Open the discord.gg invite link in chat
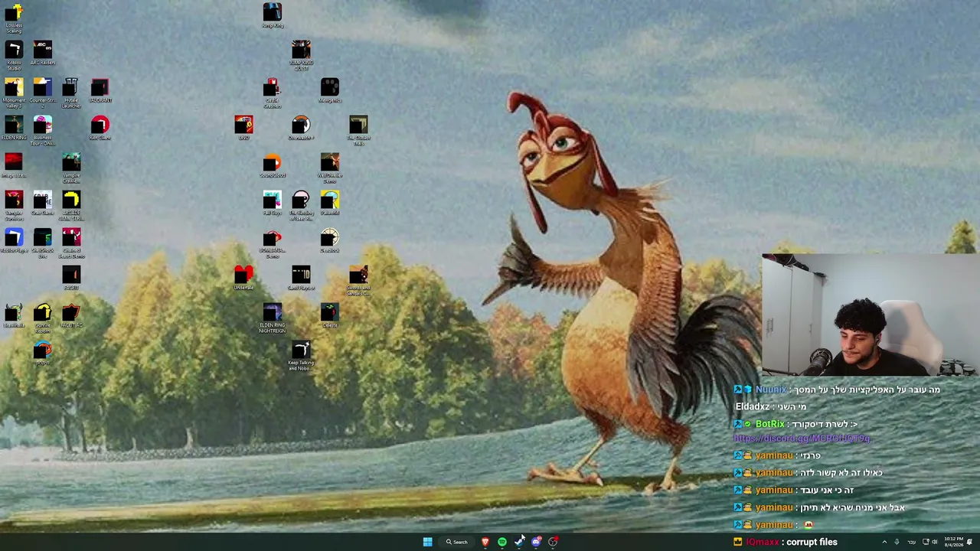Viewport: 980px width, 551px height. click(x=802, y=438)
